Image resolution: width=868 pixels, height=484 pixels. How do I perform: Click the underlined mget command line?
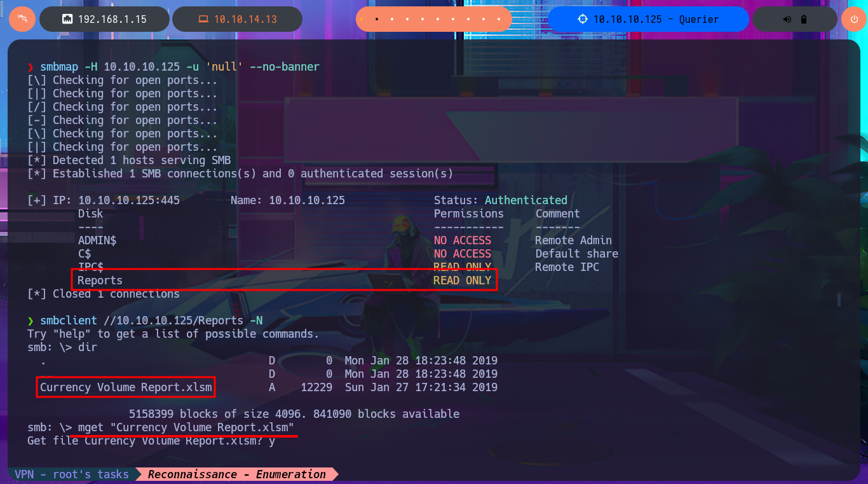(186, 427)
